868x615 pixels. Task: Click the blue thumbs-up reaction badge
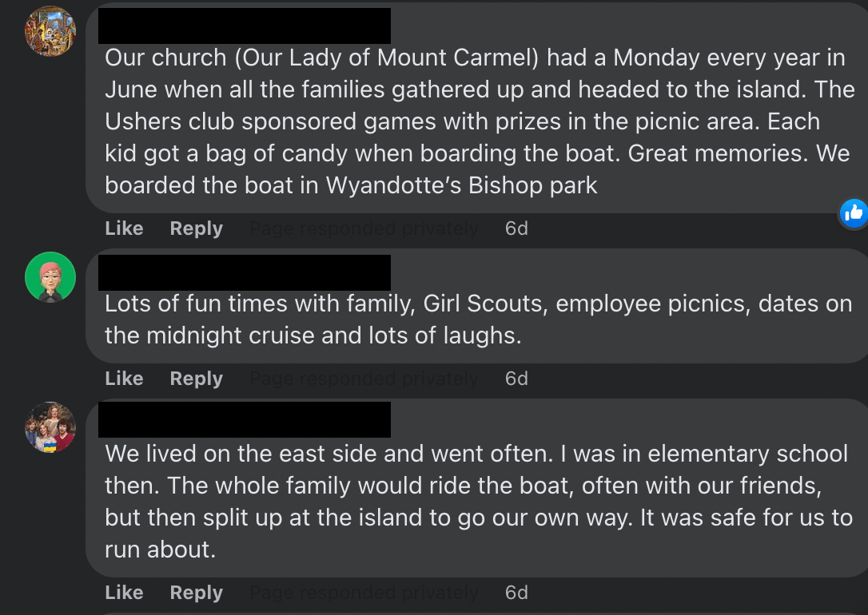[x=854, y=212]
